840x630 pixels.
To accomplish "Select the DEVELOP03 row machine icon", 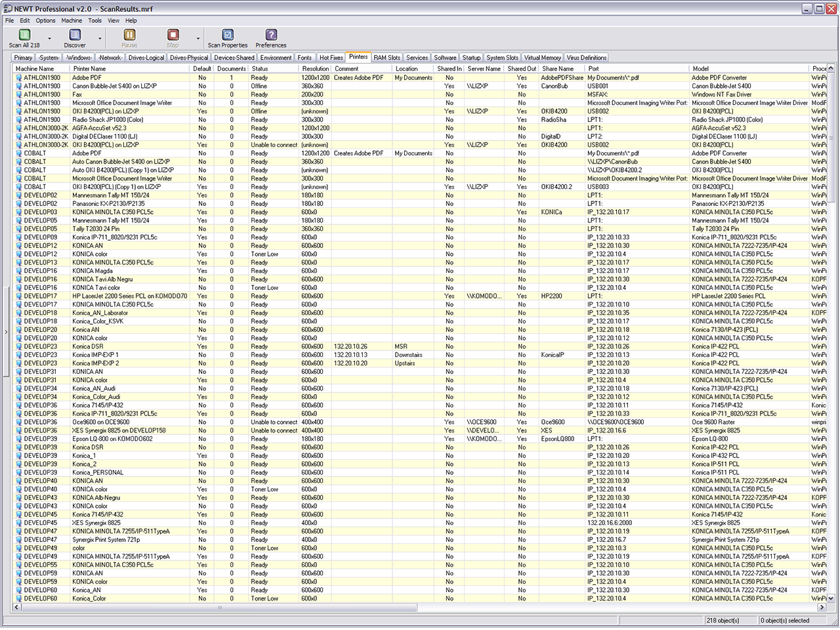I will [19, 212].
